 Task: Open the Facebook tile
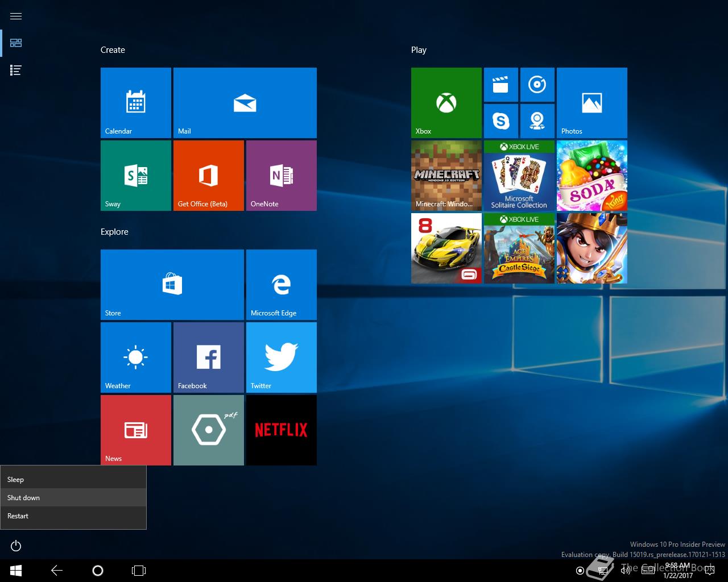209,357
